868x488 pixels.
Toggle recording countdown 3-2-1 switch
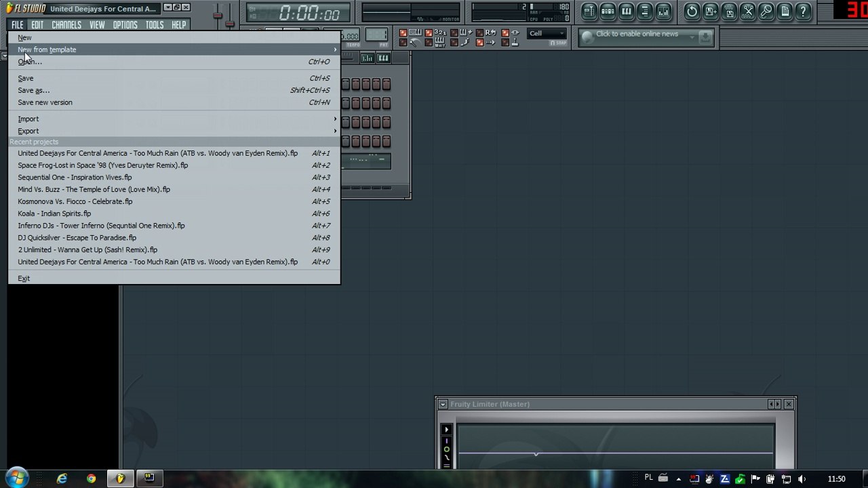click(x=429, y=33)
